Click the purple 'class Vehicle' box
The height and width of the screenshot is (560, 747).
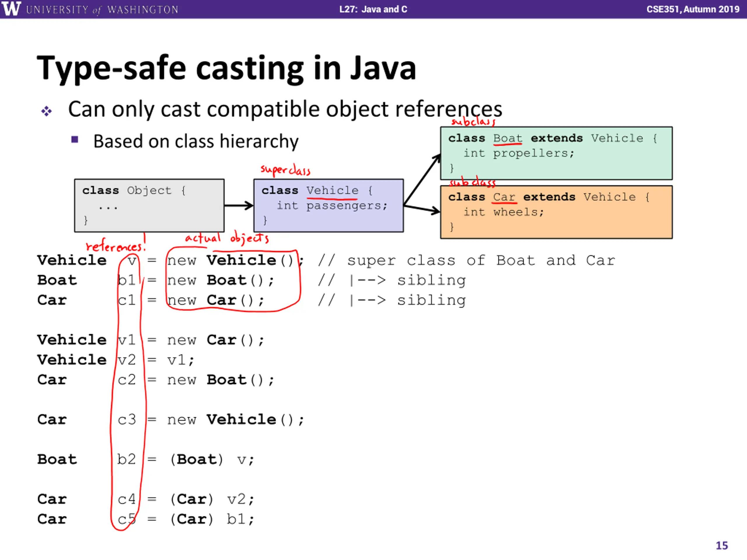pyautogui.click(x=329, y=206)
